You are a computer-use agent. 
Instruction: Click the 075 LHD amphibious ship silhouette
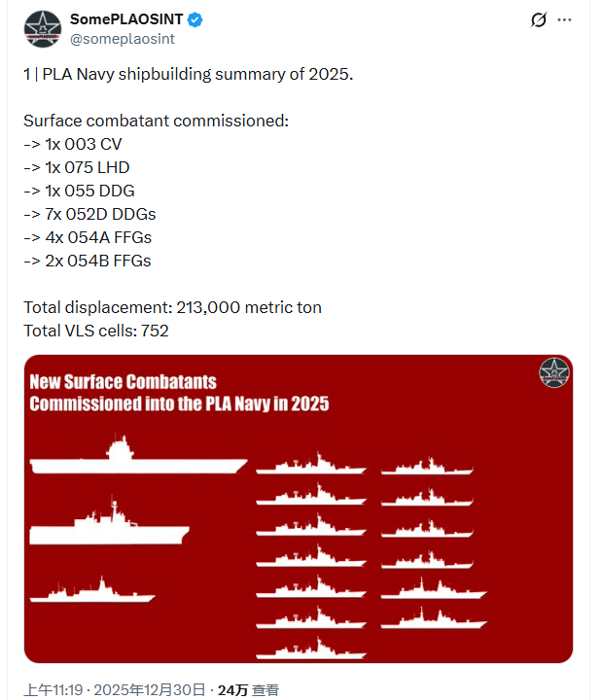coord(109,525)
